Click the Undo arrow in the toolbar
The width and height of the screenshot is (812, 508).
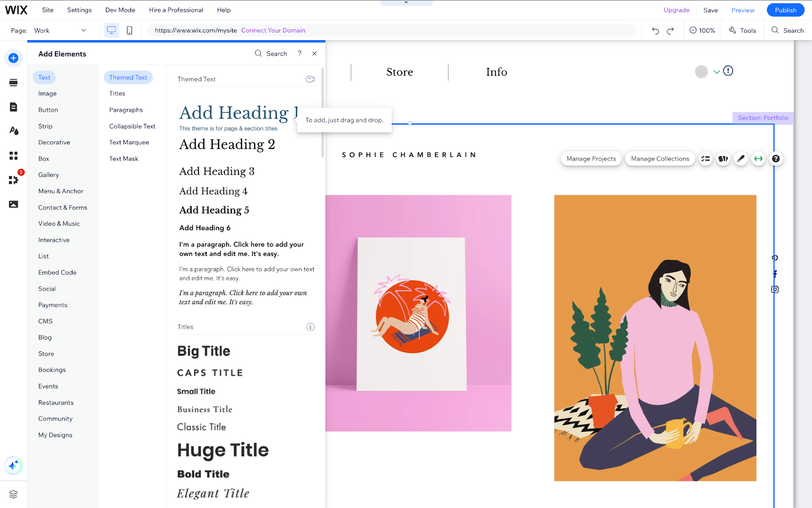coord(655,30)
